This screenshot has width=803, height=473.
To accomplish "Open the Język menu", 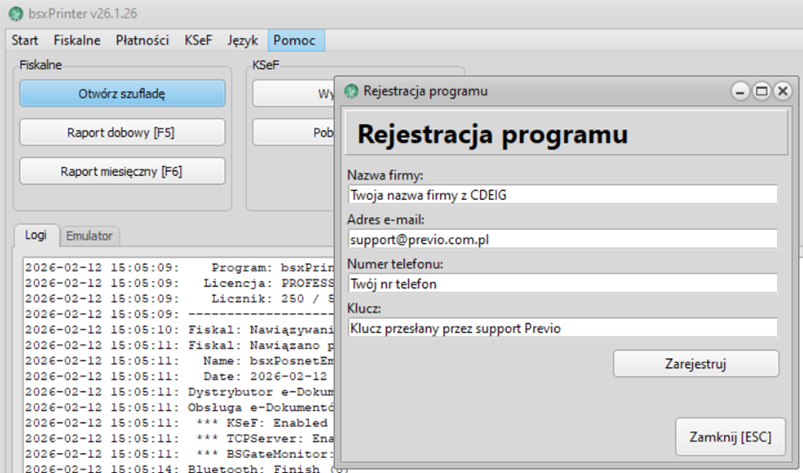I will pyautogui.click(x=242, y=41).
